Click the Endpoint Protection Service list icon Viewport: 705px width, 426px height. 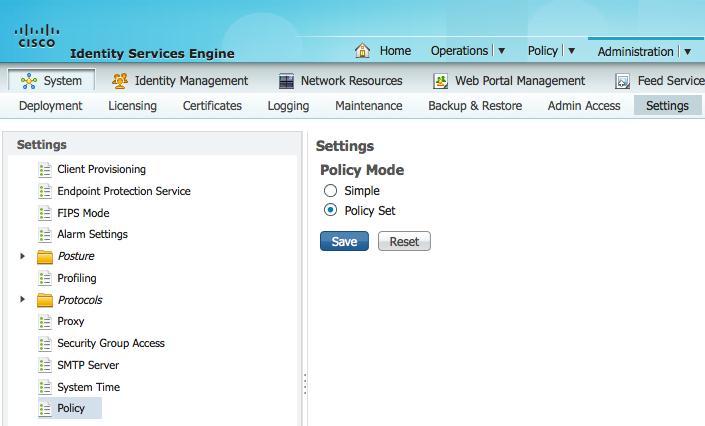[45, 192]
